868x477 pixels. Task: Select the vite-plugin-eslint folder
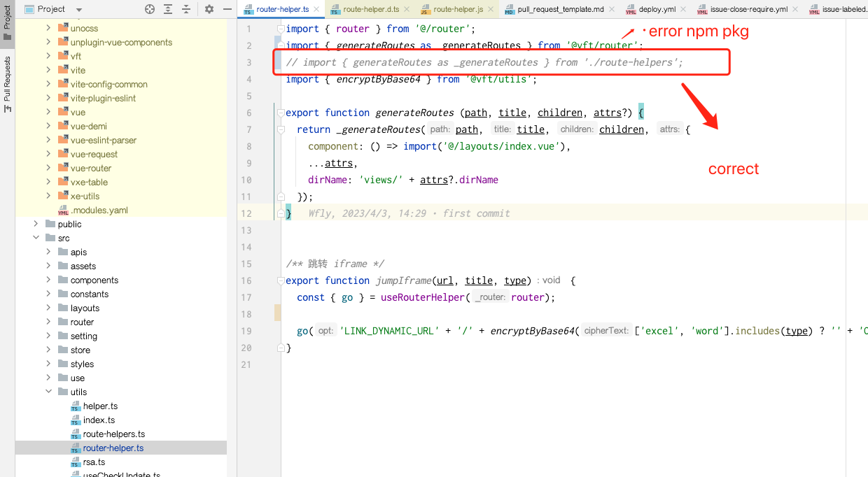click(103, 98)
